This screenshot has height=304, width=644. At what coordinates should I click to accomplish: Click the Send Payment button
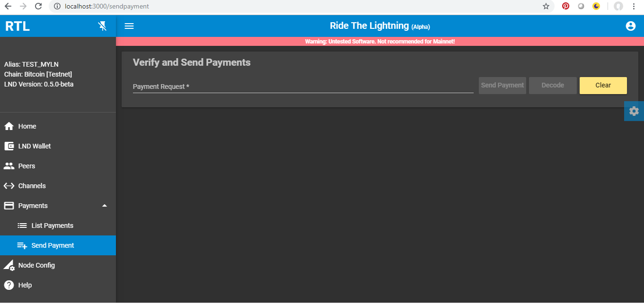(x=503, y=86)
